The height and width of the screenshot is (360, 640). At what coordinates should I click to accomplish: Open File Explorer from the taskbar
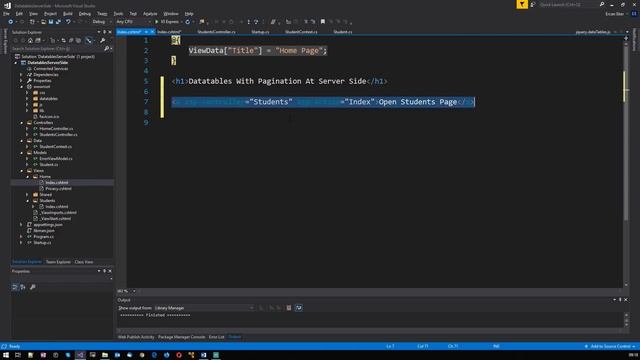point(105,355)
